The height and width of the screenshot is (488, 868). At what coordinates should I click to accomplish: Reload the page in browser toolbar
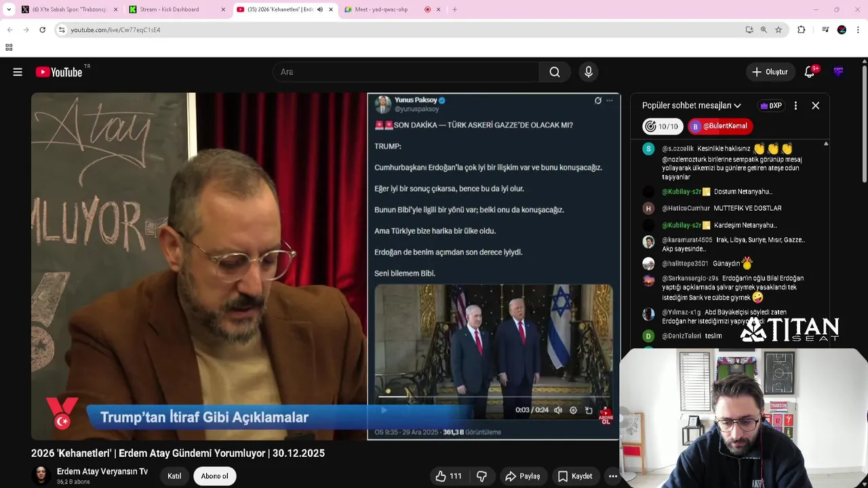coord(42,30)
